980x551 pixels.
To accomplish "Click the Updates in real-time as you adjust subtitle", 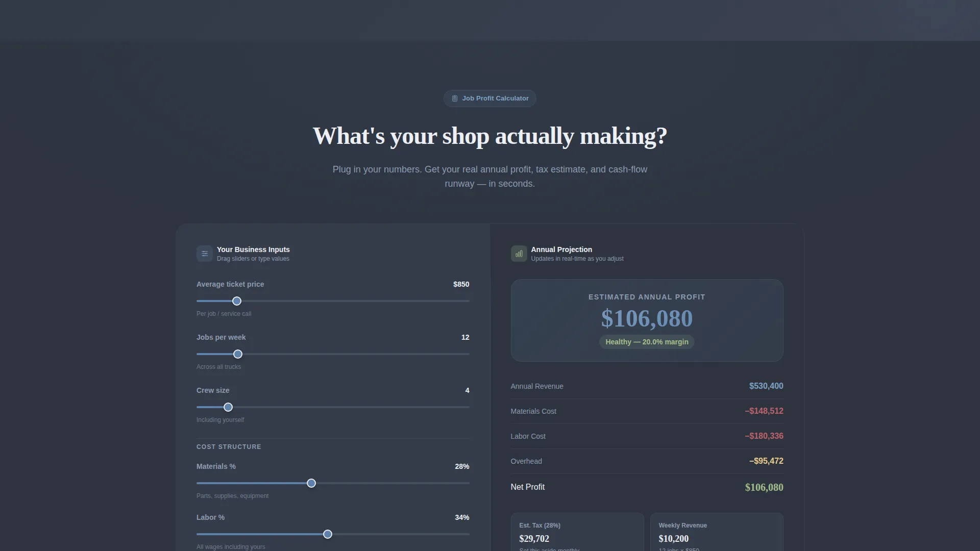I will tap(577, 259).
